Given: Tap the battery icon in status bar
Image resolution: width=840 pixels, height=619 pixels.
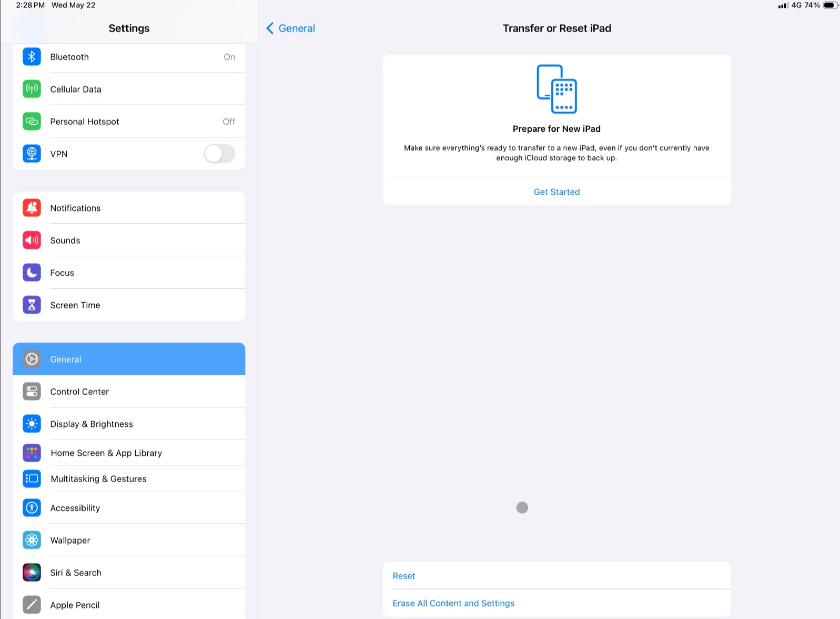Looking at the screenshot, I should click(831, 5).
